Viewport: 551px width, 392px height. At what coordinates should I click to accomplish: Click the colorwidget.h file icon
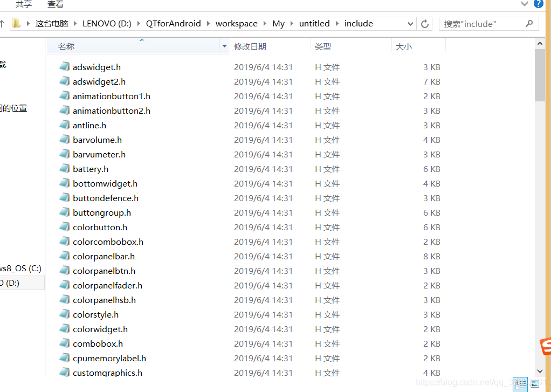coord(64,329)
